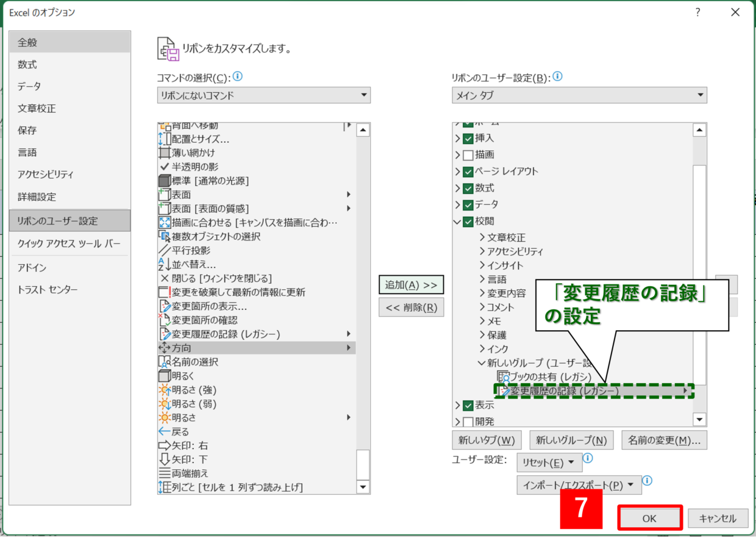Open the 数式 options category
Image resolution: width=756 pixels, height=540 pixels.
70,65
